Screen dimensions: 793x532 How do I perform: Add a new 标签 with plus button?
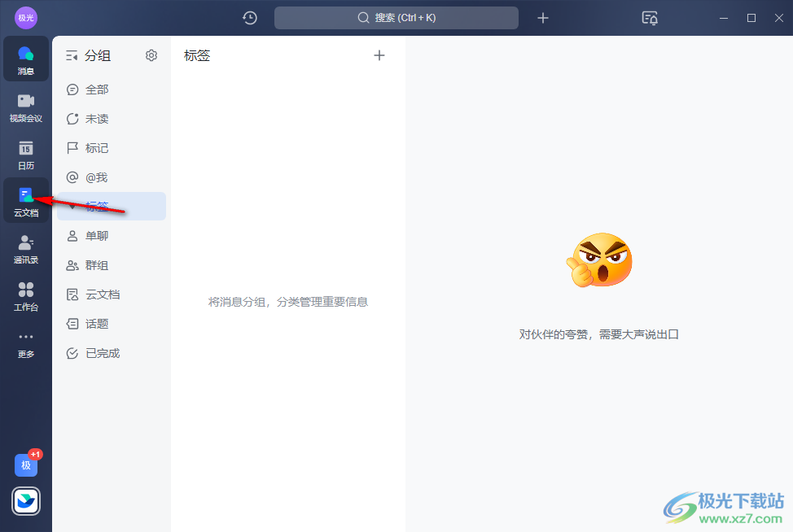click(379, 55)
